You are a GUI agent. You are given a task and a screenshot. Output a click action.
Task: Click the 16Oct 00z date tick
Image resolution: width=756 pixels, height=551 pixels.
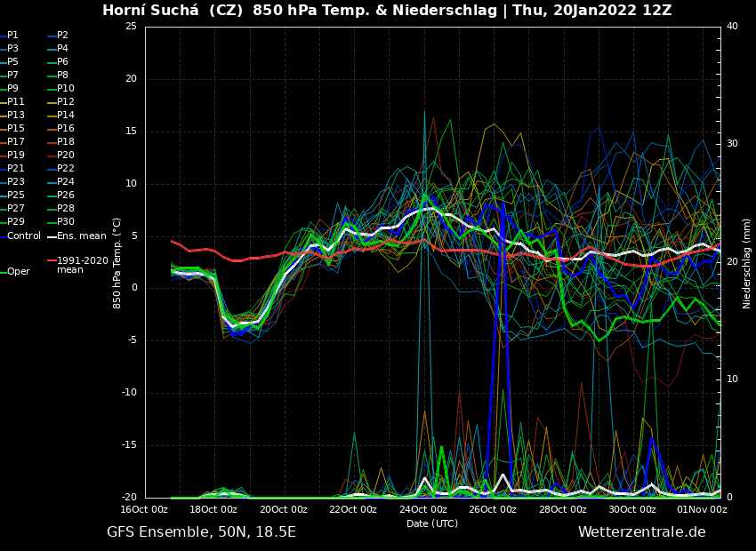point(144,510)
